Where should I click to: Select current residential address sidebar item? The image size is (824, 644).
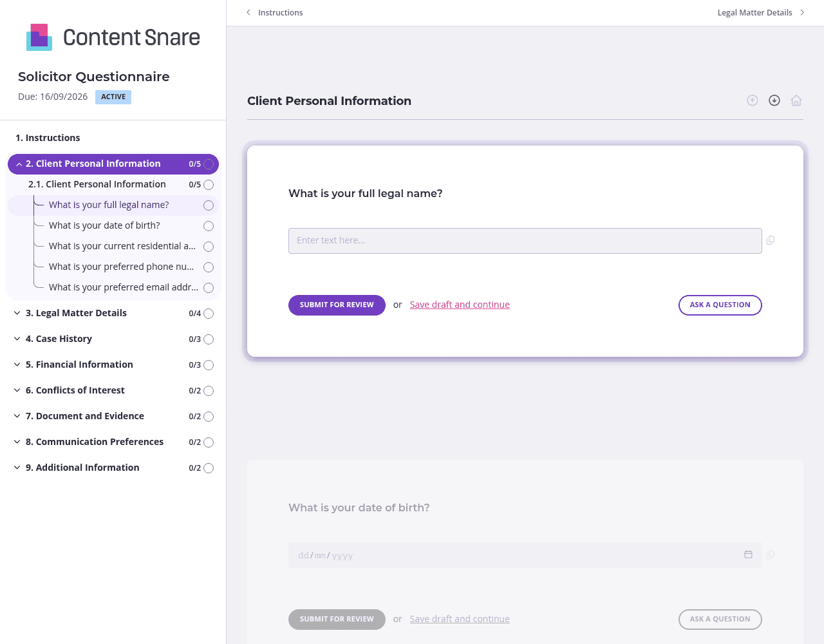tap(122, 246)
